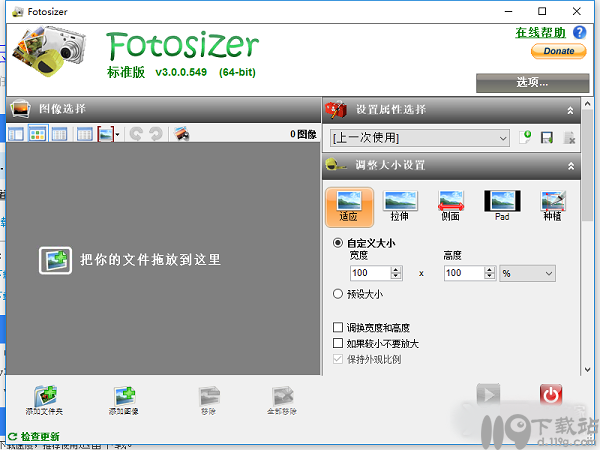Open the 选项... button
Image resolution: width=600 pixels, height=450 pixels.
coord(532,83)
